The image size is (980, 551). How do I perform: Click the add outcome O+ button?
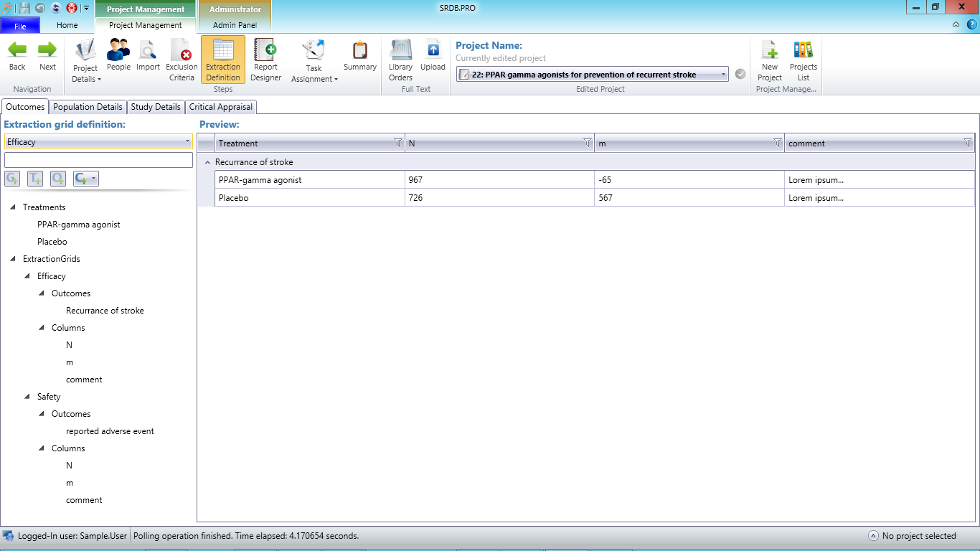coord(58,179)
